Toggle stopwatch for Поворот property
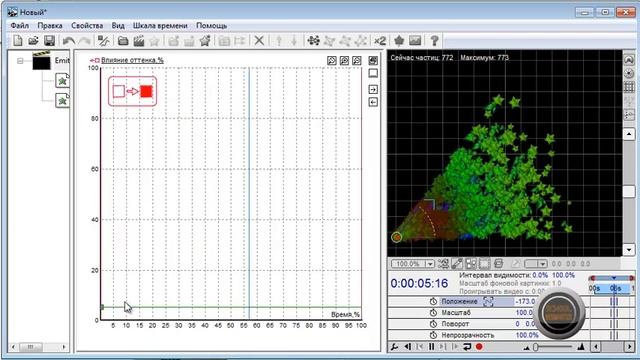640x360 pixels. pos(433,324)
